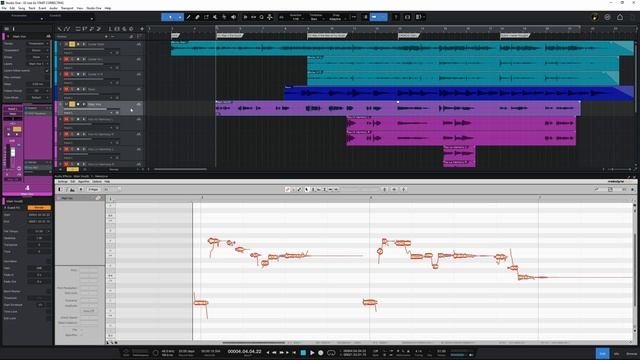The height and width of the screenshot is (360, 640).
Task: Open the Song menu
Action: point(21,8)
